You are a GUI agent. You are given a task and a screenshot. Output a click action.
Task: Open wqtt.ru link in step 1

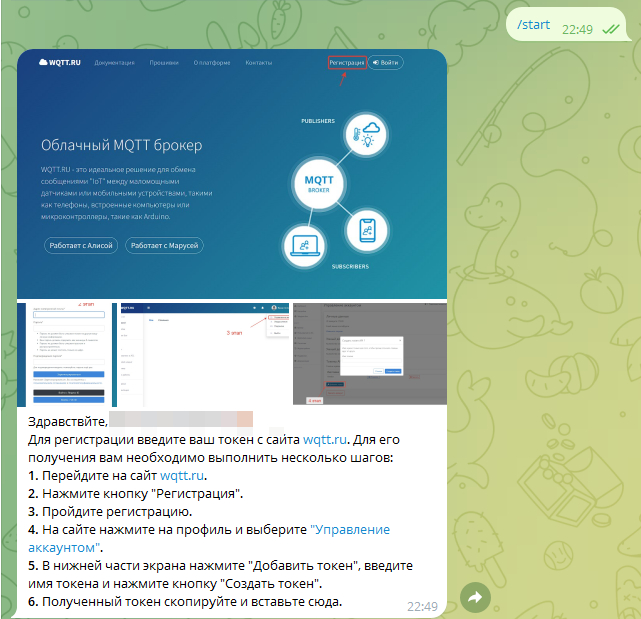(182, 475)
